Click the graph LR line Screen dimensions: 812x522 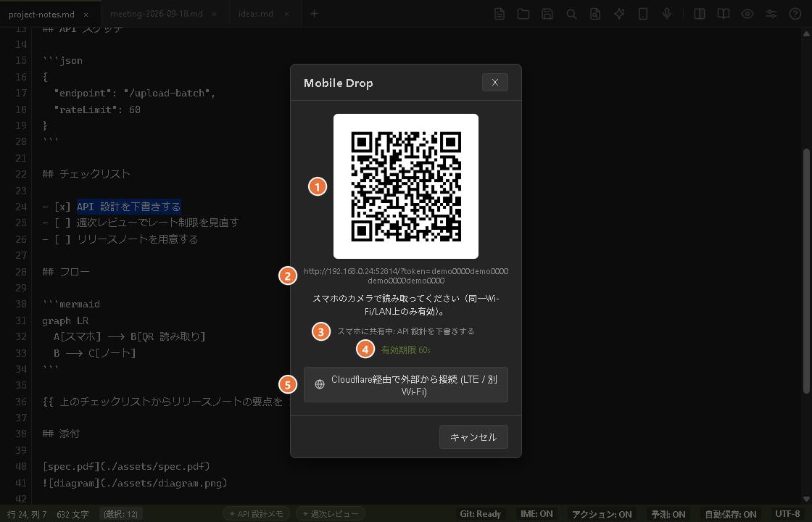point(65,320)
